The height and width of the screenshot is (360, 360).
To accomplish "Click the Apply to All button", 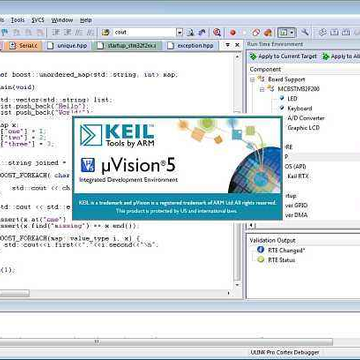I will coord(341,56).
